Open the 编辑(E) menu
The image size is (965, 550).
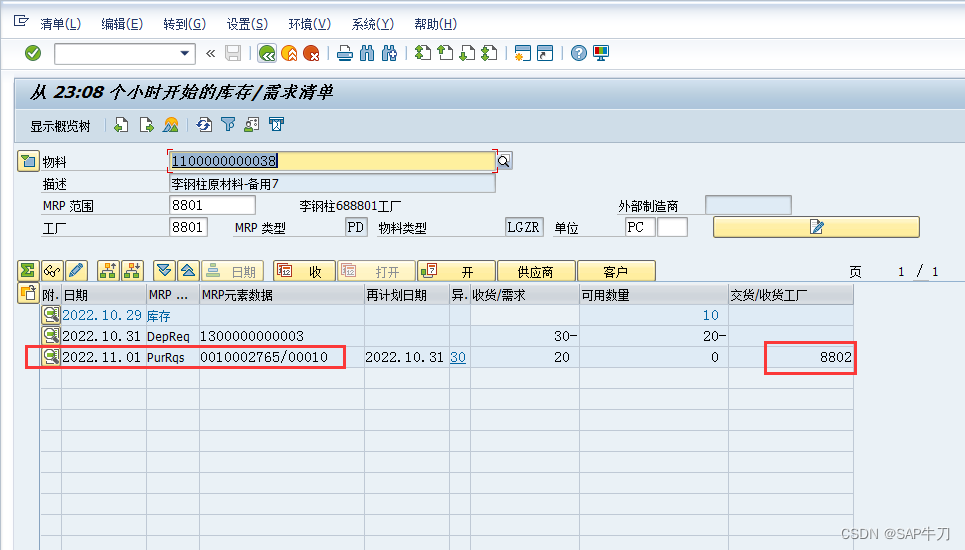[x=122, y=24]
